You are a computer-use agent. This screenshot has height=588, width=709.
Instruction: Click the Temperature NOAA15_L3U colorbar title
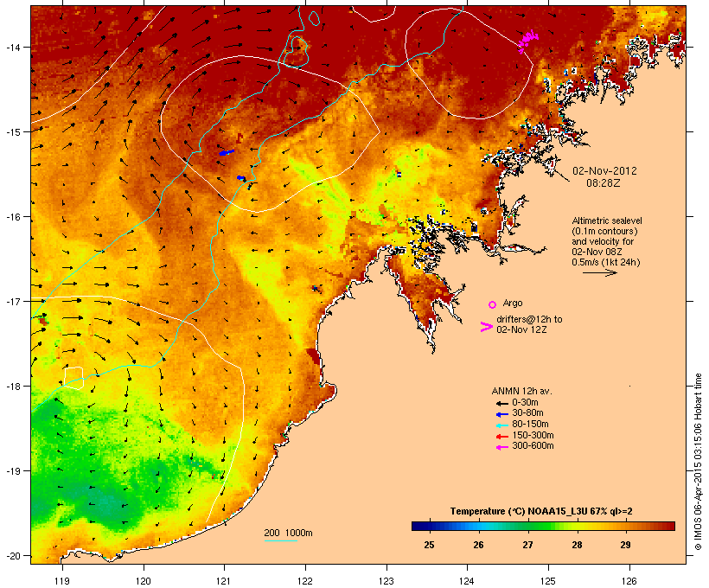tap(541, 512)
